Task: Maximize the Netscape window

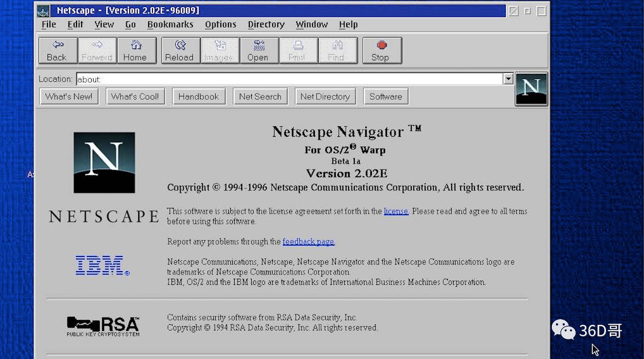Action: [541, 10]
